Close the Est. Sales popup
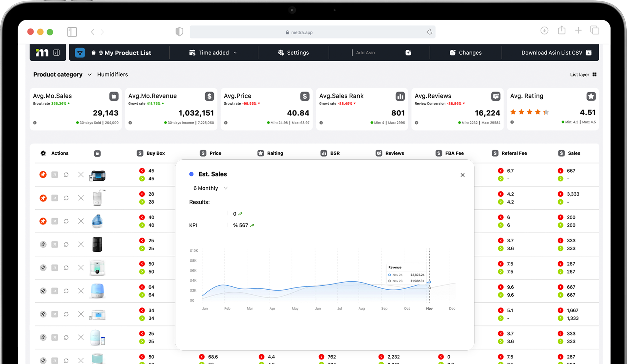This screenshot has width=627, height=364. (x=462, y=175)
